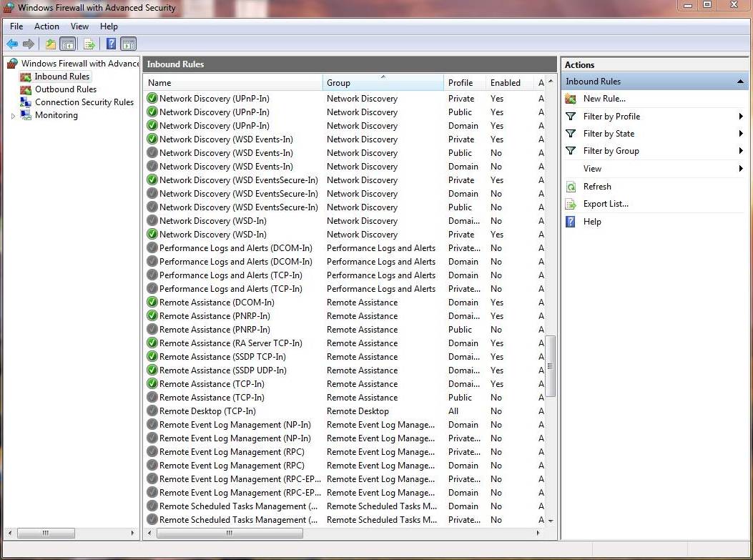
Task: Collapse the Inbound Rules actions section
Action: [x=741, y=82]
